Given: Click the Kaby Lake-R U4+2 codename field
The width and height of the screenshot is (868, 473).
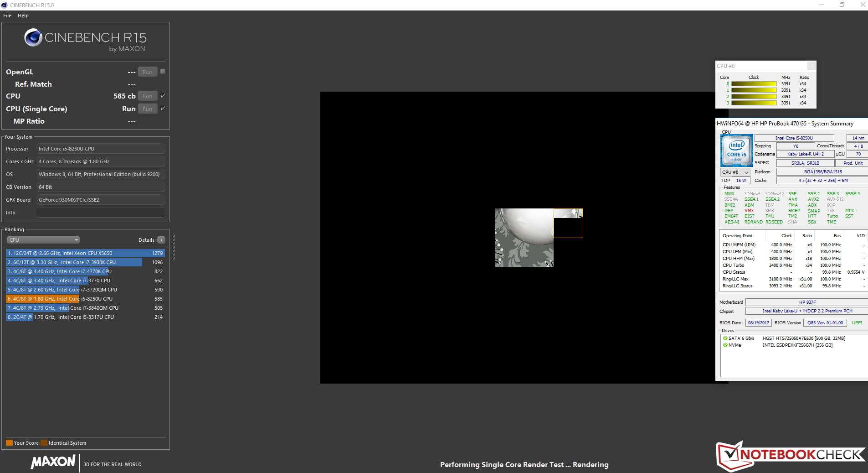Looking at the screenshot, I should (806, 154).
